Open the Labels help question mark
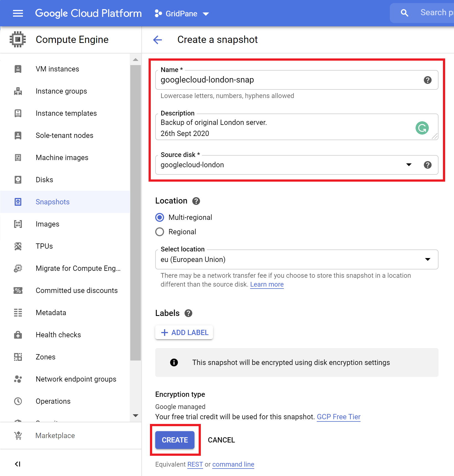Screen dimensions: 454x476 click(x=188, y=313)
